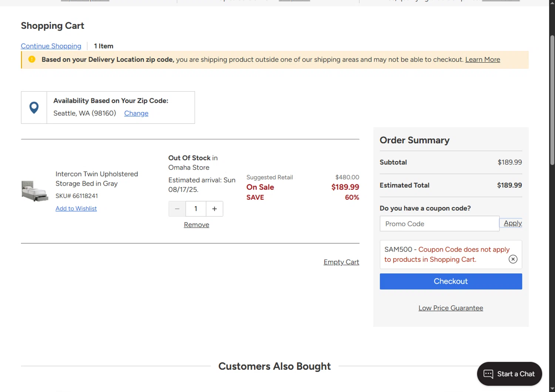Image resolution: width=555 pixels, height=392 pixels.
Task: Click the yellow warning alert icon
Action: (x=32, y=59)
